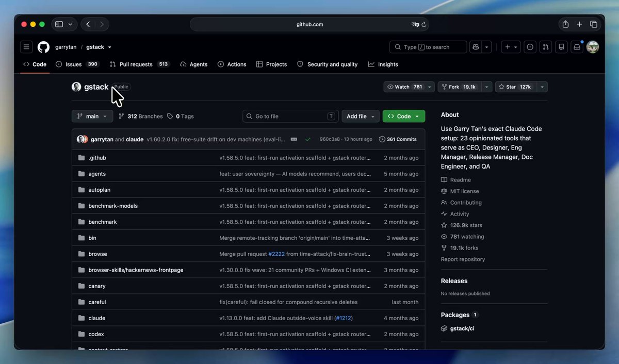This screenshot has height=364, width=619.
Task: Expand the Fork options dropdown arrow
Action: [x=486, y=87]
